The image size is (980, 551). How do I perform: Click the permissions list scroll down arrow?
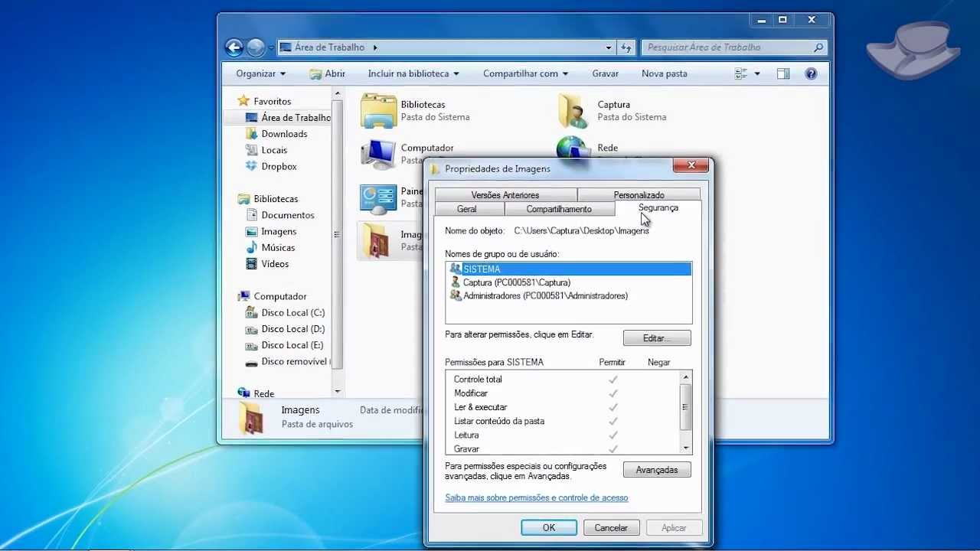[x=686, y=448]
